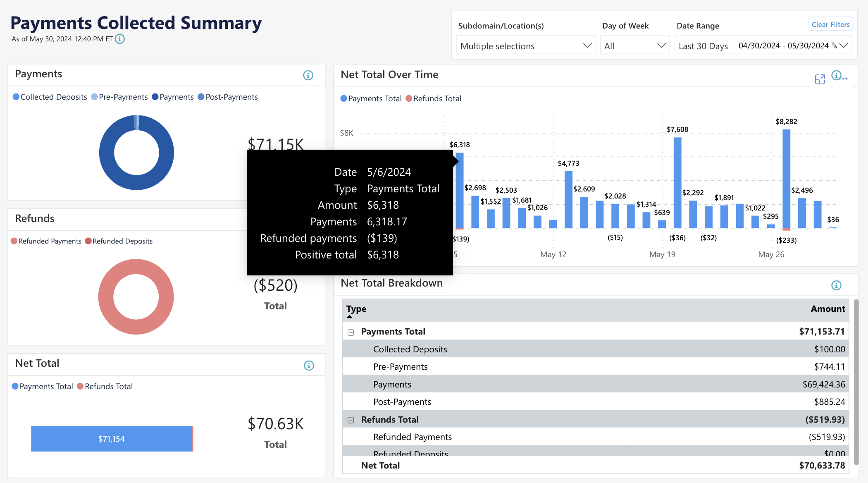Click the Payments Collected Summary title
This screenshot has width=868, height=483.
(136, 23)
